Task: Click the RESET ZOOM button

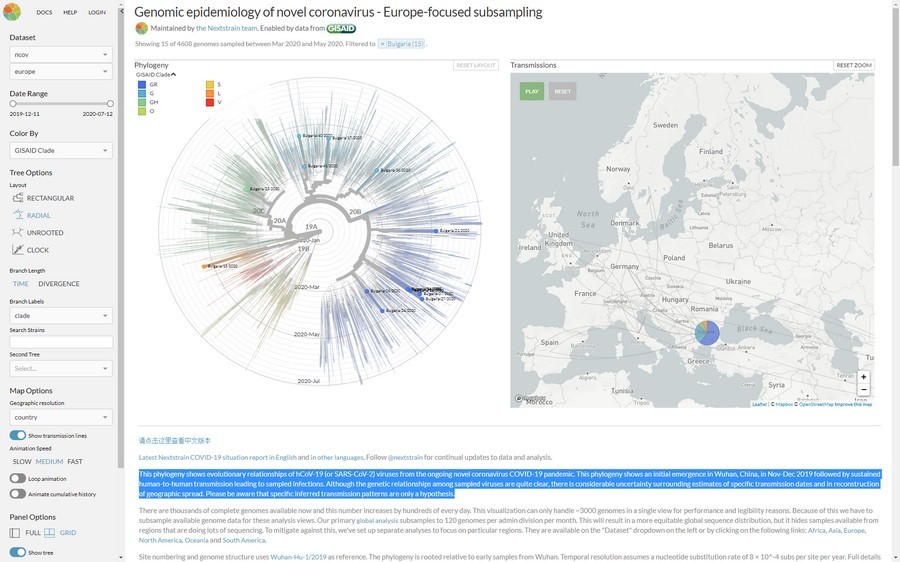Action: click(x=854, y=65)
